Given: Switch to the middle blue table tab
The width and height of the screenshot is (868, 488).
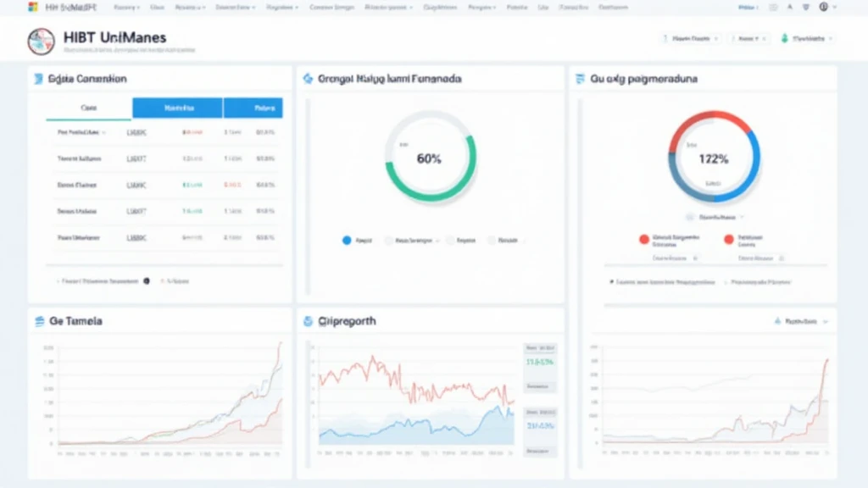Looking at the screenshot, I should coord(177,108).
